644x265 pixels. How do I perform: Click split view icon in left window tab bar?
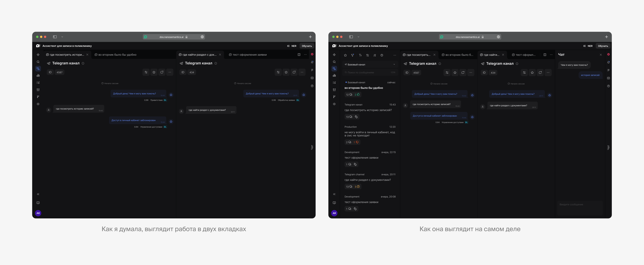(299, 54)
